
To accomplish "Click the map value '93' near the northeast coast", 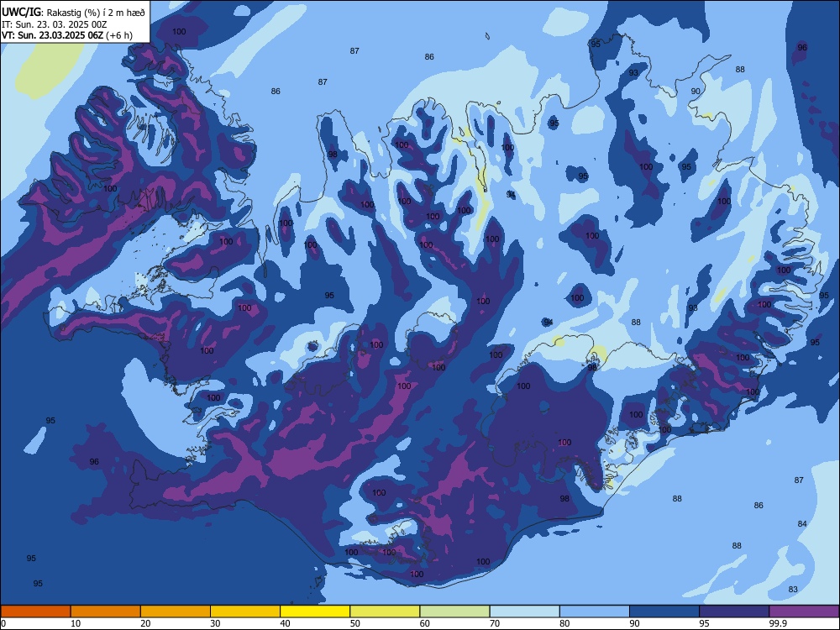I will click(633, 73).
